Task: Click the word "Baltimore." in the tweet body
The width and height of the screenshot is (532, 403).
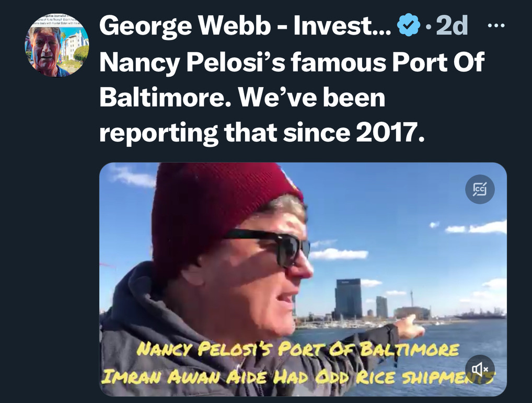Action: click(166, 97)
